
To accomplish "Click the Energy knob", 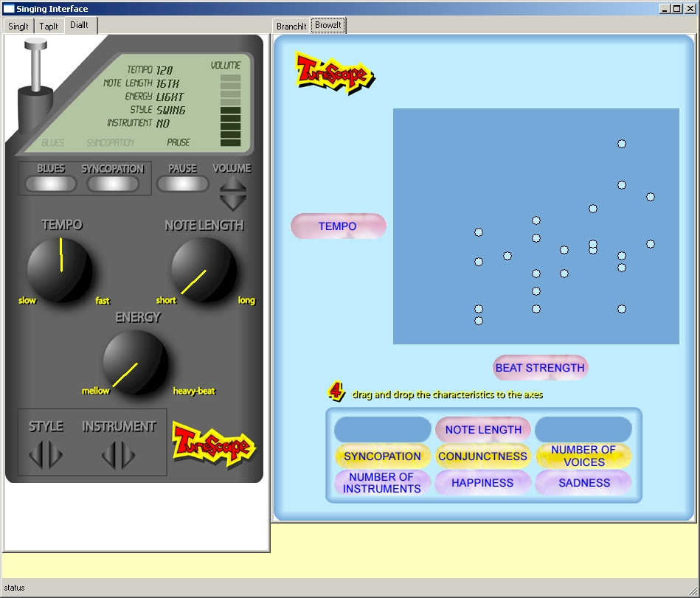I will pyautogui.click(x=136, y=362).
